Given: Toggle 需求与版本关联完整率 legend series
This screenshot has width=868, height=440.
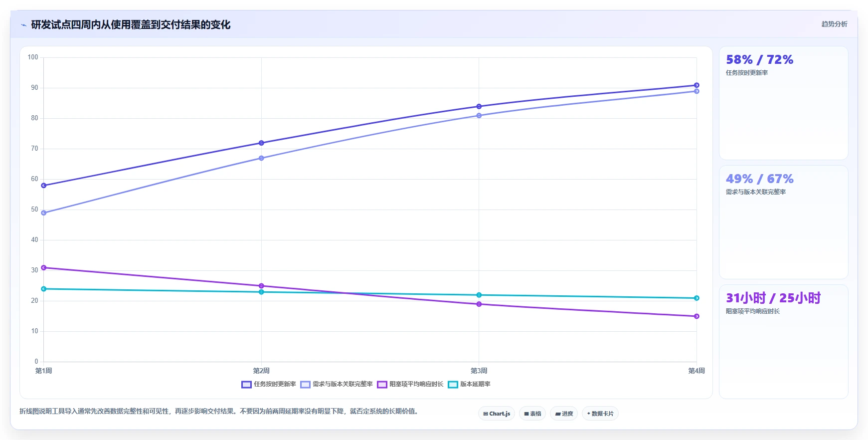Looking at the screenshot, I should point(337,384).
